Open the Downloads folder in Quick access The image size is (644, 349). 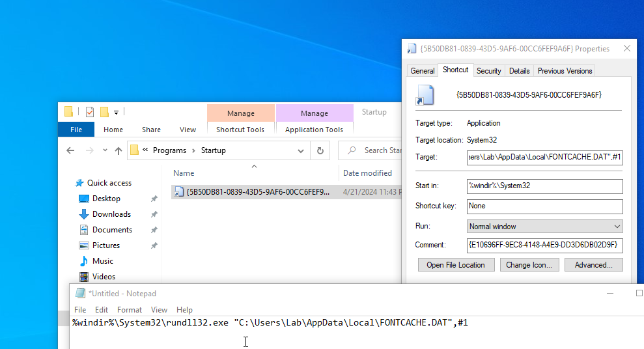(x=111, y=214)
